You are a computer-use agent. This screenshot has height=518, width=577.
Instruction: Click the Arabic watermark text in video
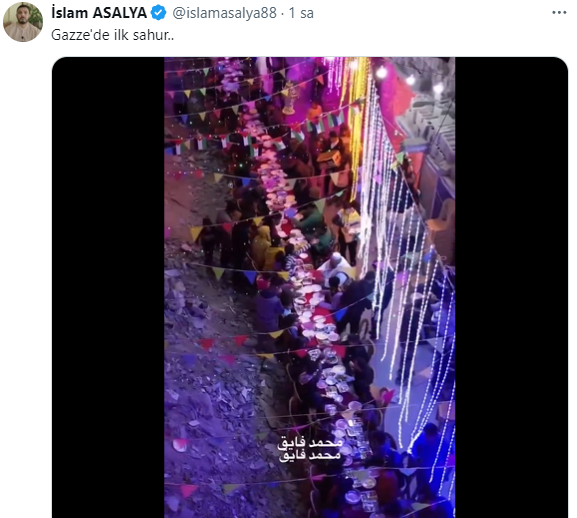(x=310, y=448)
